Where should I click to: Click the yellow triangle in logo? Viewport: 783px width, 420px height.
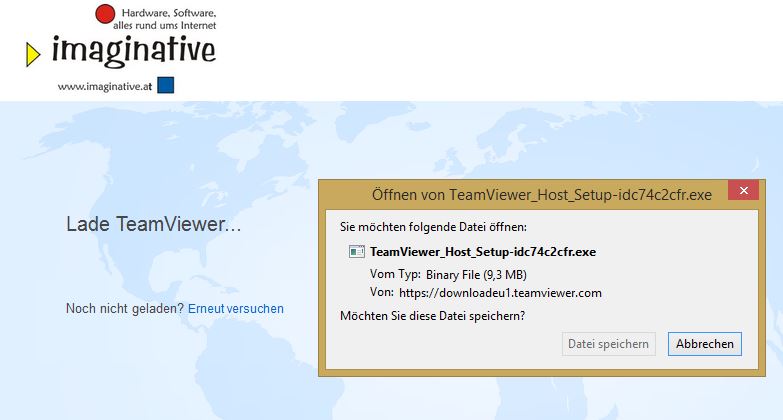[x=32, y=54]
